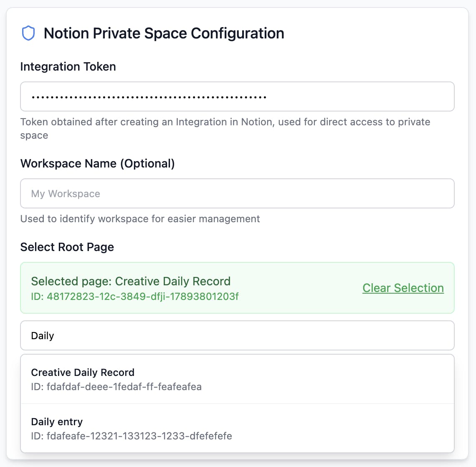
Task: Click the ID under Creative Daily Record result
Action: (116, 387)
